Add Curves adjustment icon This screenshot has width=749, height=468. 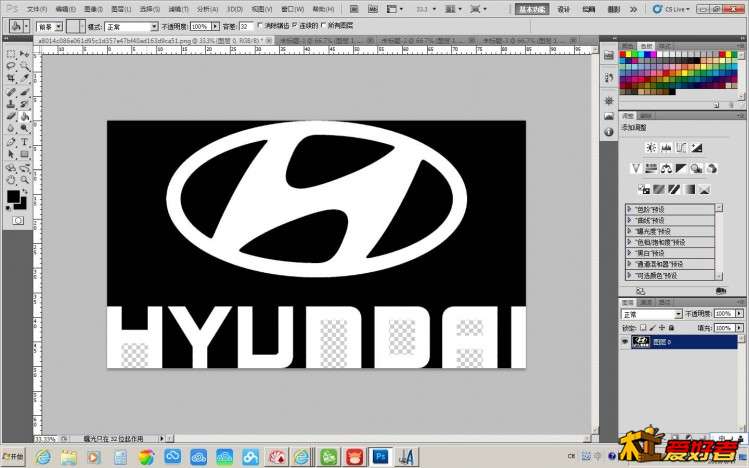(681, 148)
